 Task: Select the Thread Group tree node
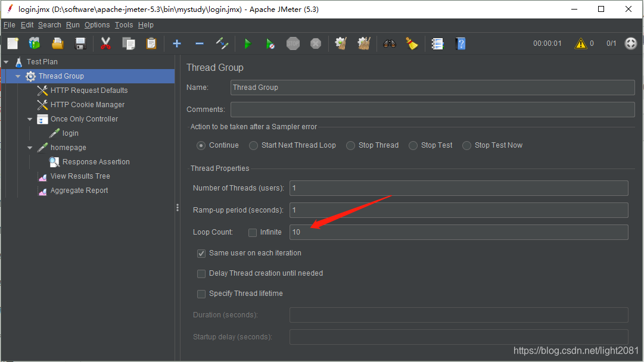pos(61,76)
